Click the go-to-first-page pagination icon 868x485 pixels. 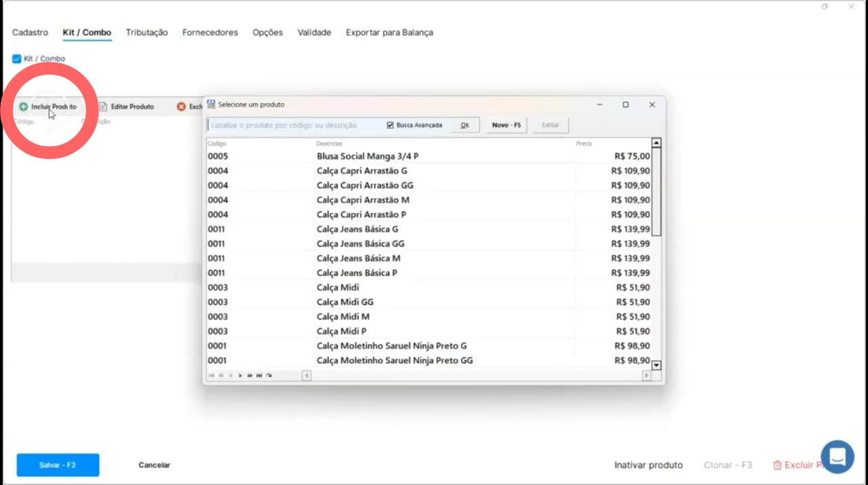[212, 375]
